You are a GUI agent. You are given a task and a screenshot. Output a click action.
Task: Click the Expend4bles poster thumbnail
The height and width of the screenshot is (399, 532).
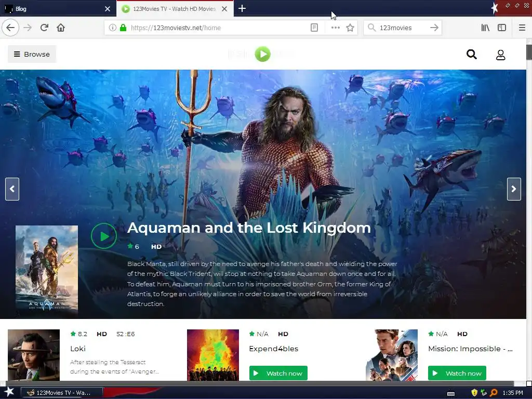pos(212,355)
